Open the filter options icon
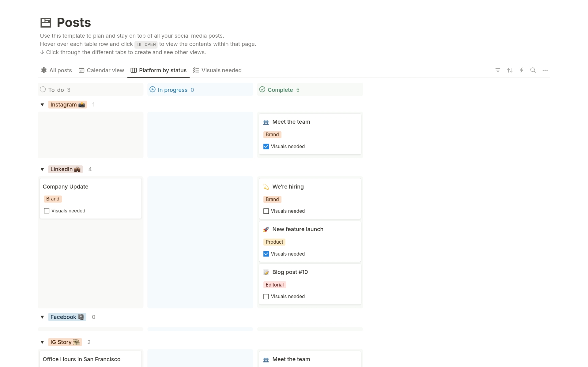 pyautogui.click(x=498, y=70)
